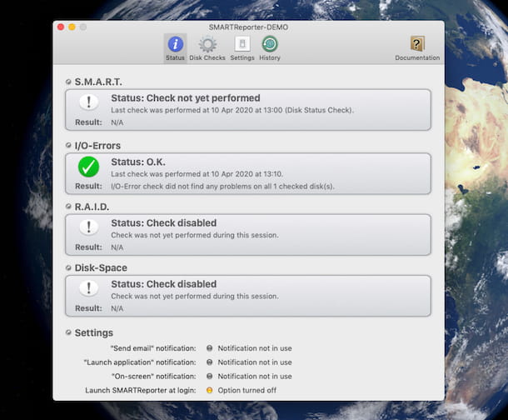Click the "Send email" notification status indicator

tap(210, 348)
